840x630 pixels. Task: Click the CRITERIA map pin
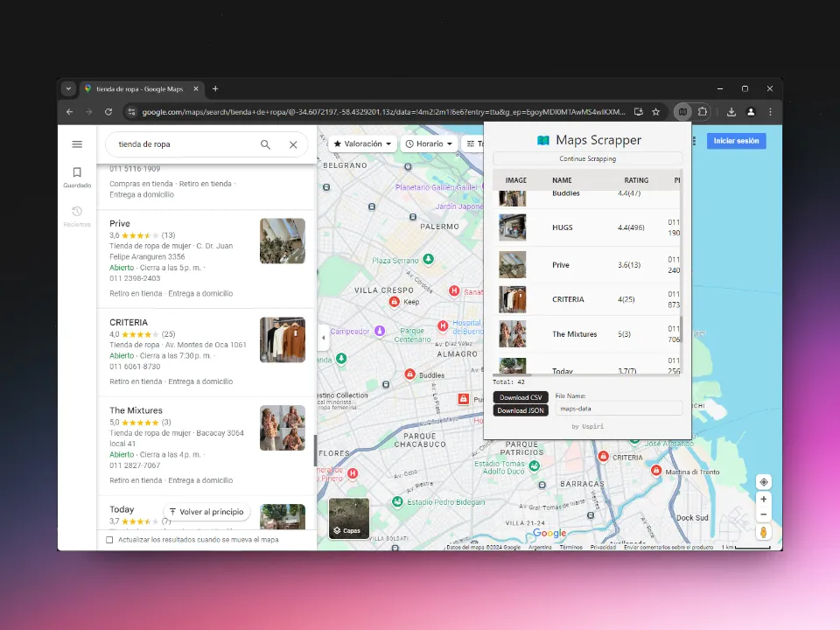click(603, 457)
